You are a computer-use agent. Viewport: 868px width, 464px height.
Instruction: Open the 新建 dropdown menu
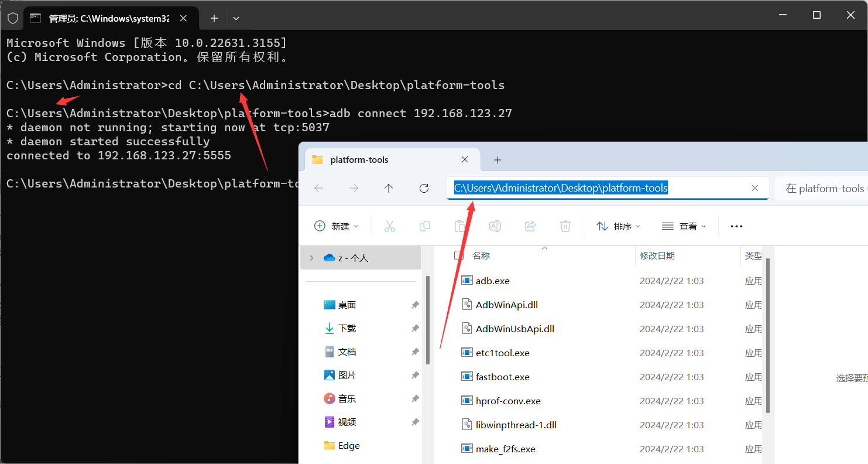(337, 226)
